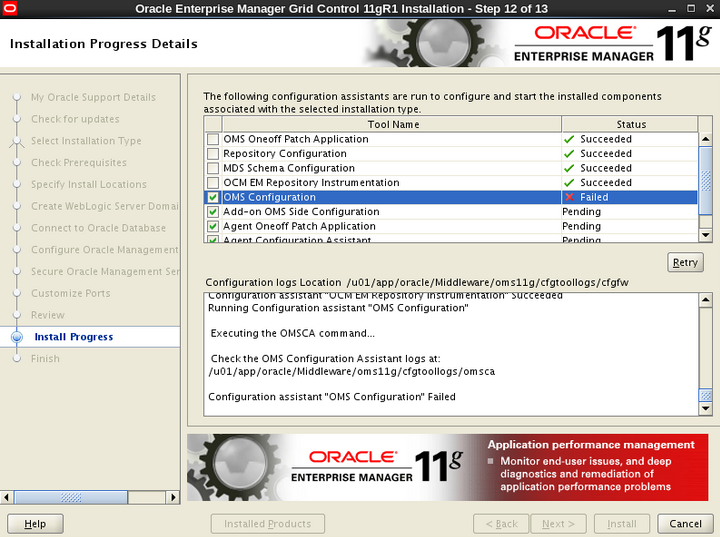Click the Next button

[x=558, y=524]
